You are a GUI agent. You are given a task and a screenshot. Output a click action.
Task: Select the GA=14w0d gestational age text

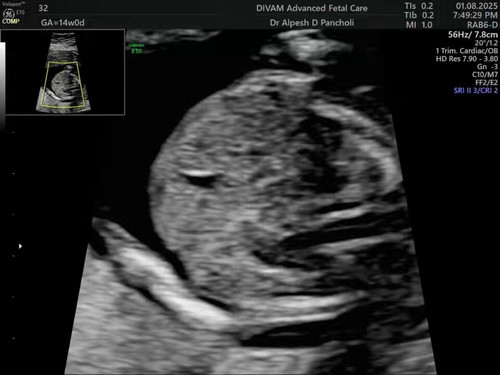62,23
